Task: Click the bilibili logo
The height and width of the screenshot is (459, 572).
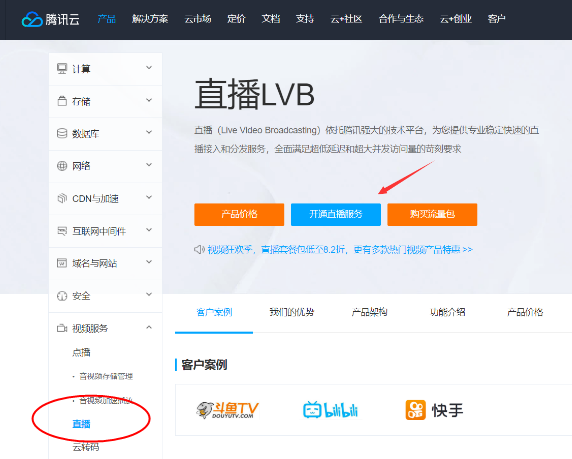Action: coord(331,410)
